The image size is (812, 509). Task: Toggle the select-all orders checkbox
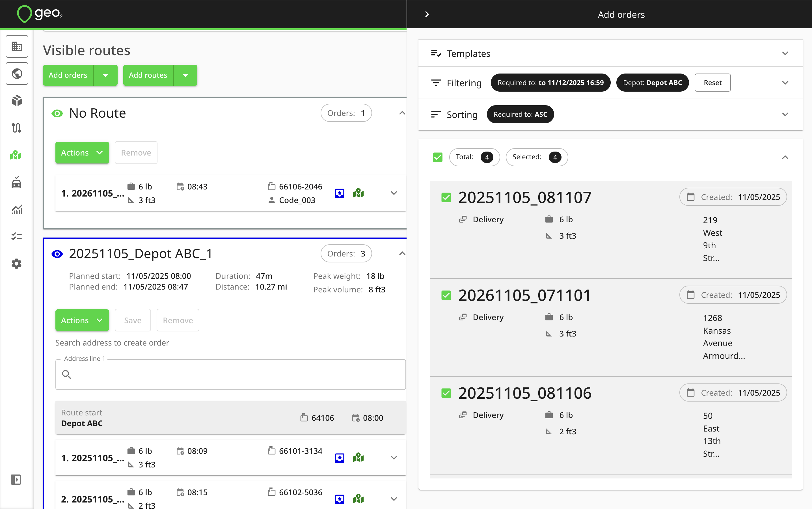pyautogui.click(x=437, y=157)
